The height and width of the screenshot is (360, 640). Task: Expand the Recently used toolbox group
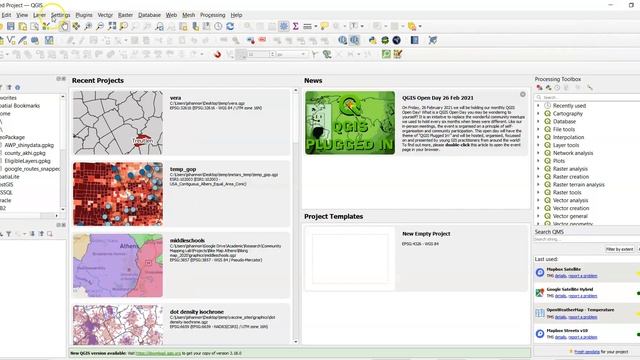pos(538,105)
